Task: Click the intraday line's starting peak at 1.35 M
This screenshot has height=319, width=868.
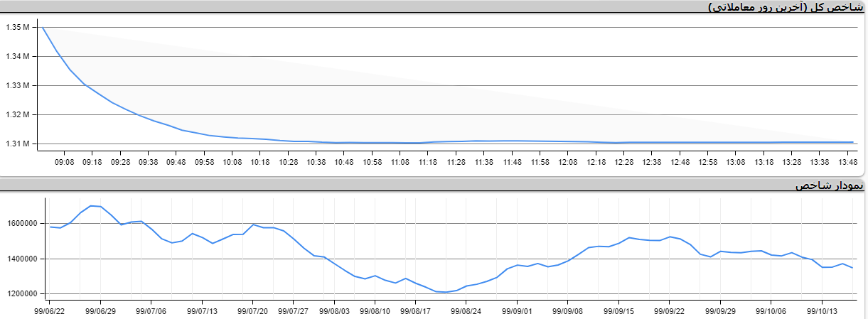Action: 43,28
